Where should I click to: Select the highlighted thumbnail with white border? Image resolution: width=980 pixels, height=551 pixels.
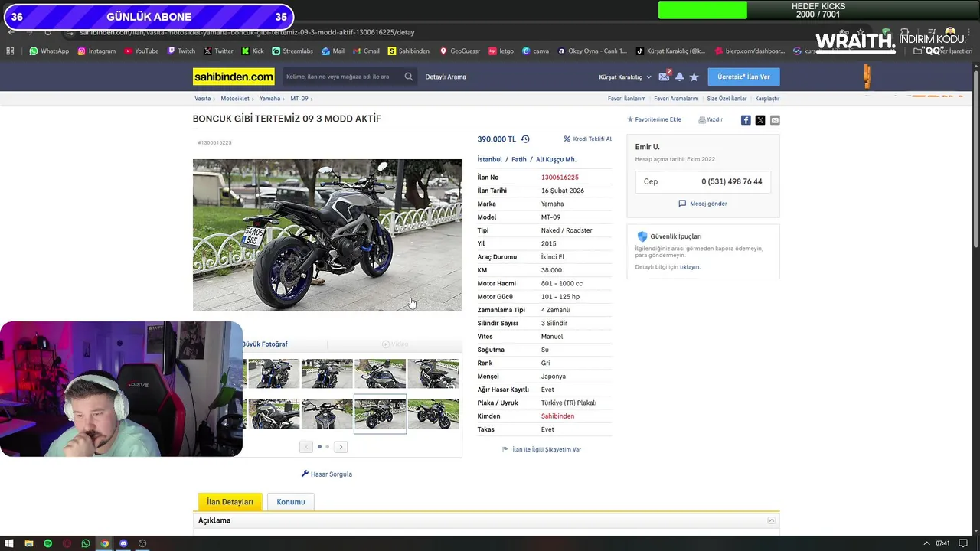click(x=381, y=414)
